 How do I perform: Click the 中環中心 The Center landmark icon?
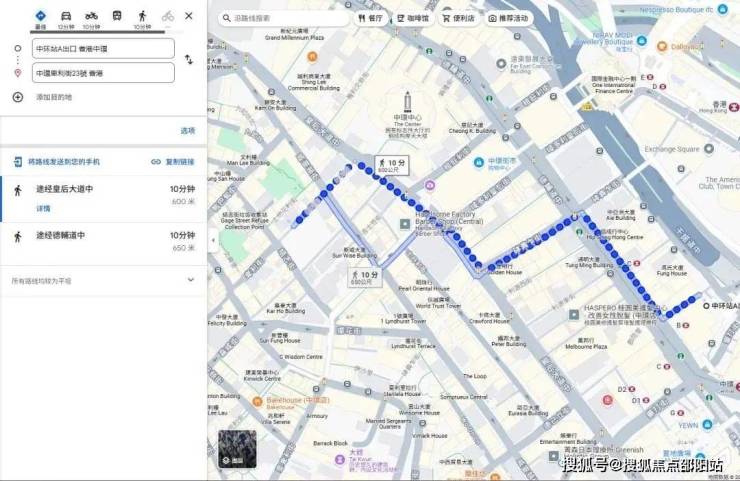[407, 102]
